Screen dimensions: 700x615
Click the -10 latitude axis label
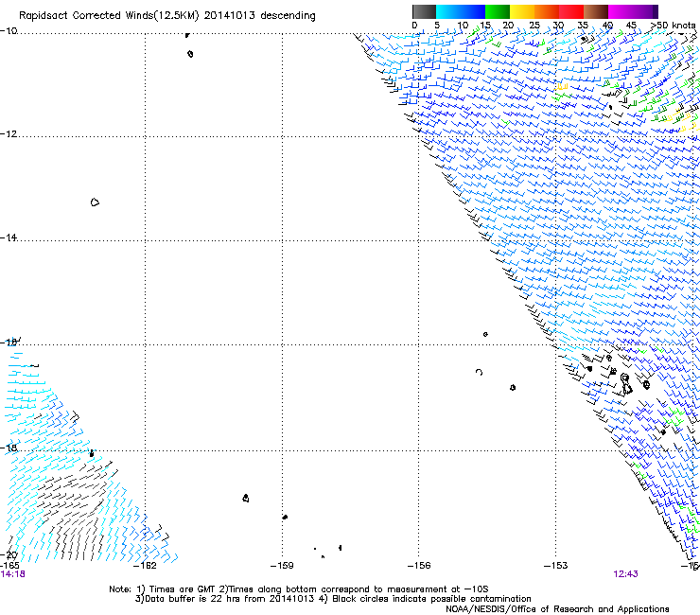pyautogui.click(x=9, y=30)
